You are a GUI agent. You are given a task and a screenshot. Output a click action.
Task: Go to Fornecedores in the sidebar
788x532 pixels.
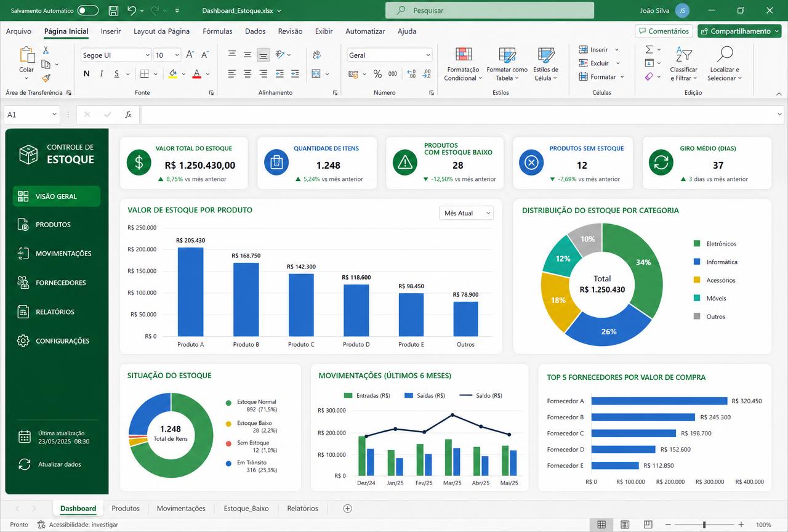click(57, 283)
